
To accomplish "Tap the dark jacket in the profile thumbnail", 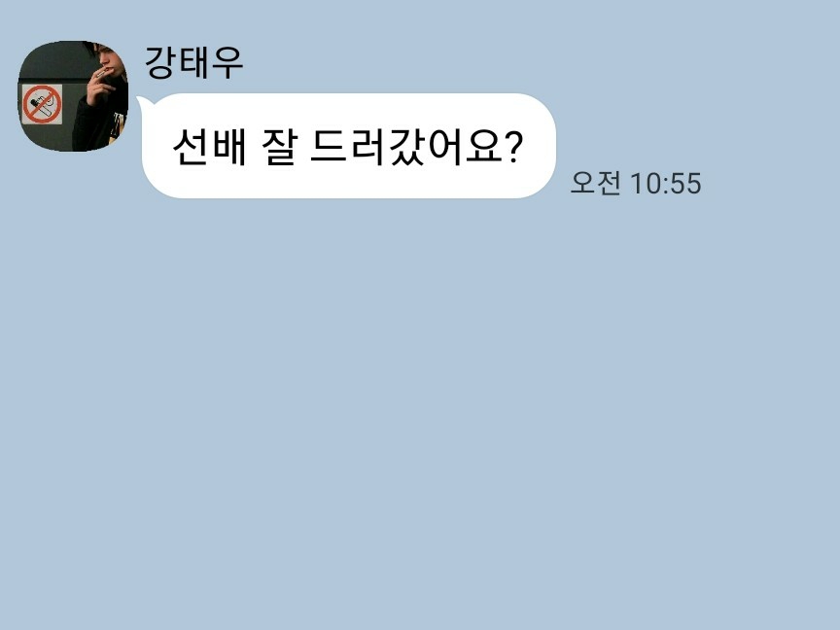I will (x=97, y=124).
